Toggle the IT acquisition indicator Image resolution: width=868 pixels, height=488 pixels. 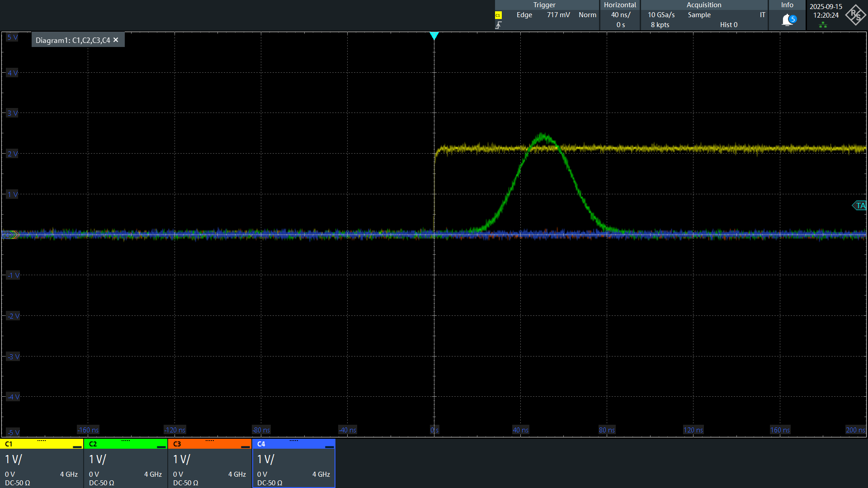click(x=763, y=14)
